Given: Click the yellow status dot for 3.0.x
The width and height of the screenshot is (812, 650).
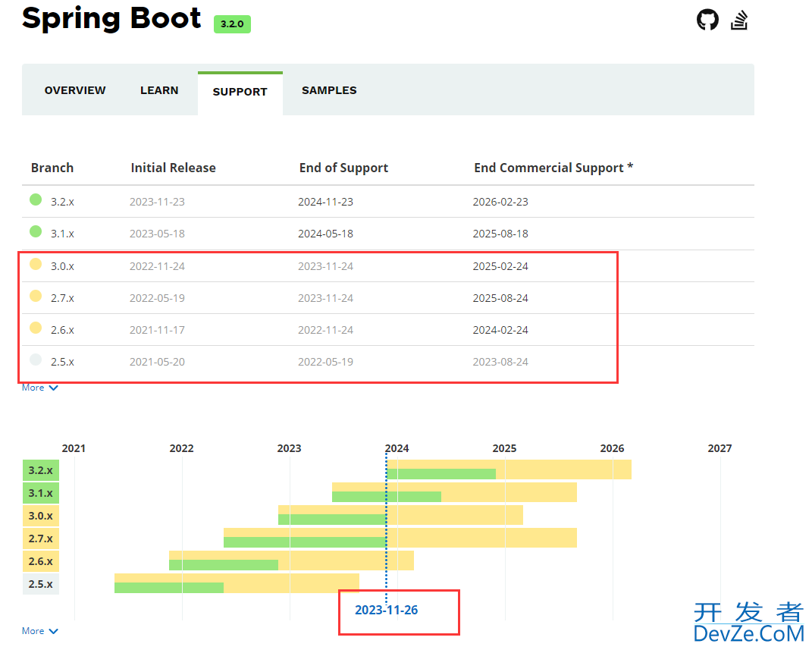Looking at the screenshot, I should click(36, 264).
